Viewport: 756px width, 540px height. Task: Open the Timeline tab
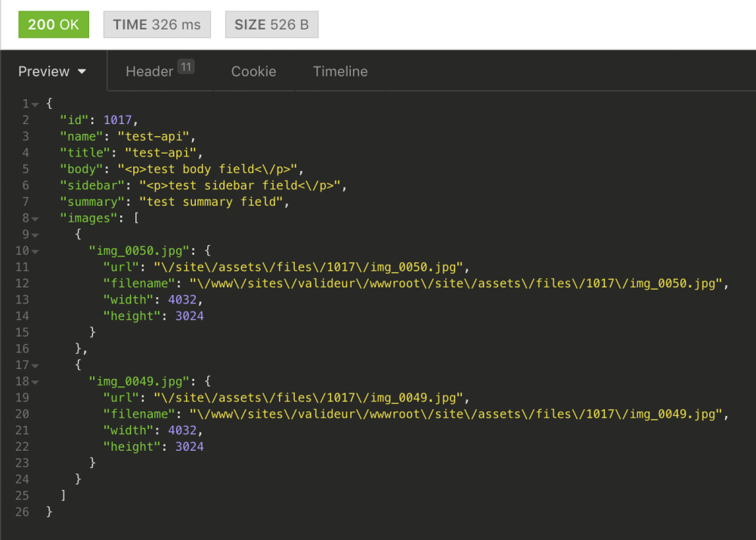[340, 72]
